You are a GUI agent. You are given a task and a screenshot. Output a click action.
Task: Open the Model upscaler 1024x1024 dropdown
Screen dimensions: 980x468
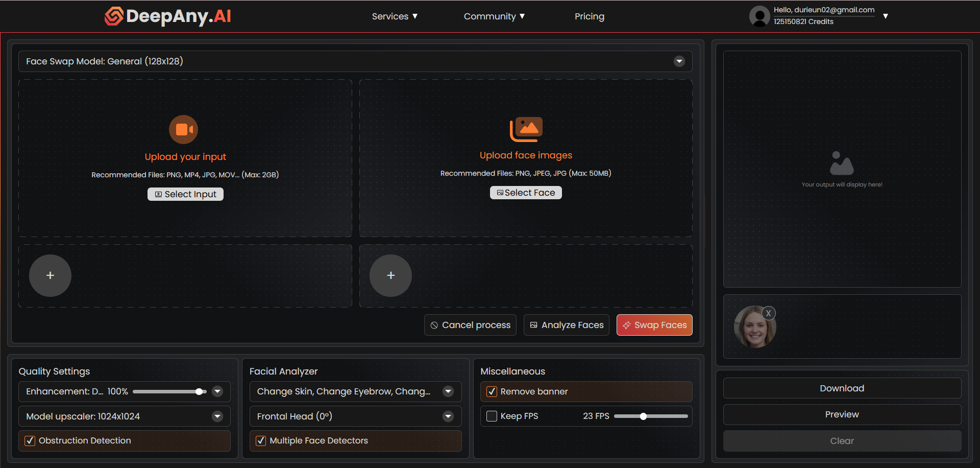coord(125,416)
